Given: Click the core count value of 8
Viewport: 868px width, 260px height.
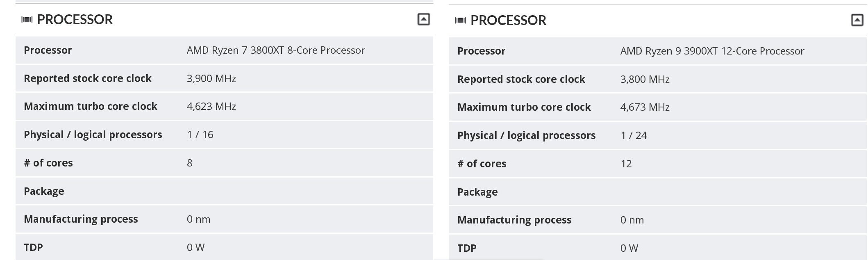Looking at the screenshot, I should point(190,163).
